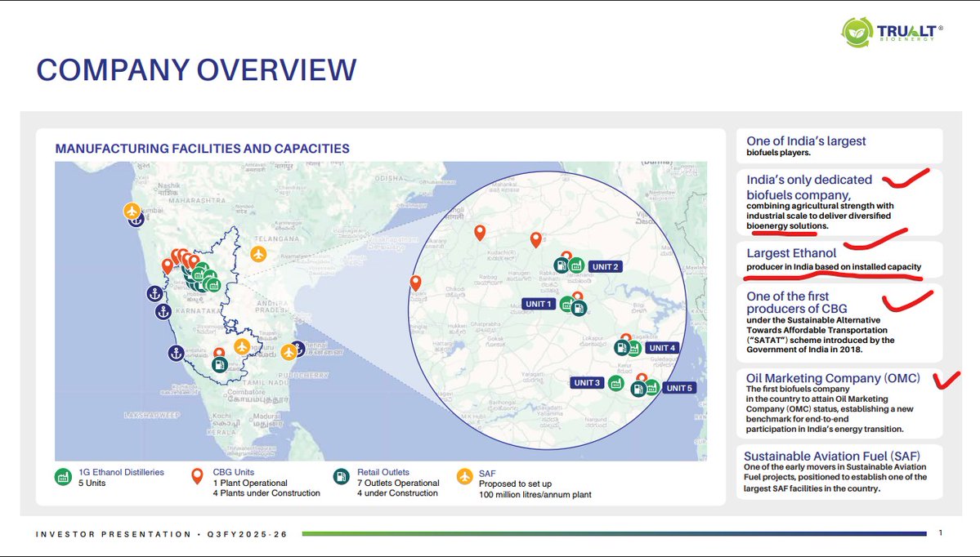The width and height of the screenshot is (980, 557).
Task: Click the fuel-pump icon beside UNIT 4
Action: (x=621, y=348)
